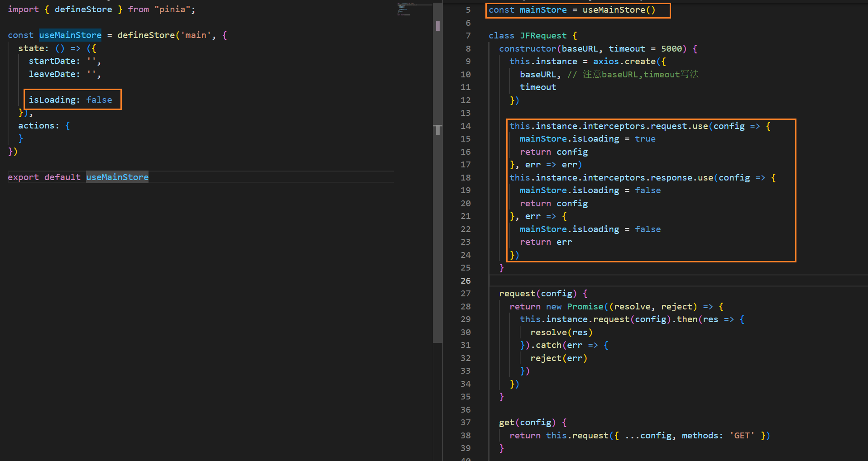Place cursor on startDate property

coord(52,61)
